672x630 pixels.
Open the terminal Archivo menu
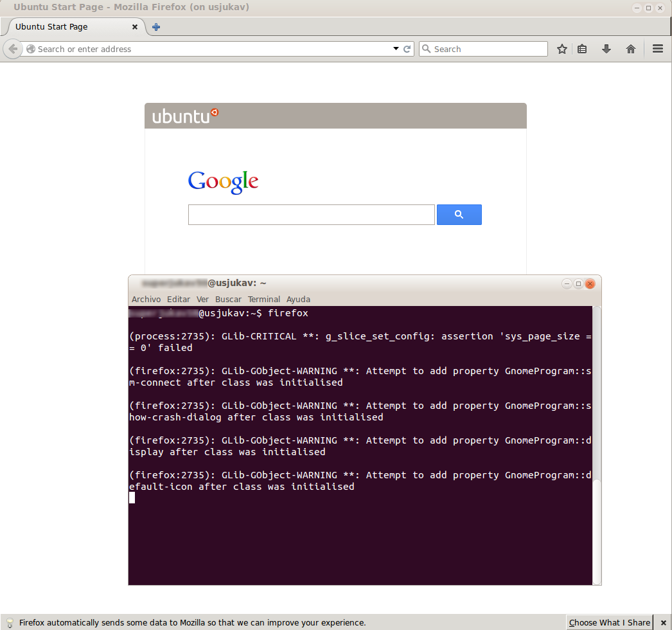146,299
